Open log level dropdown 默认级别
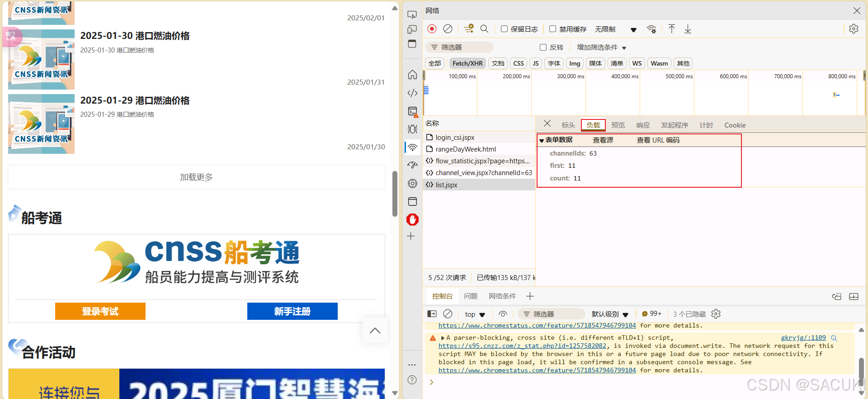The height and width of the screenshot is (399, 868). 610,314
